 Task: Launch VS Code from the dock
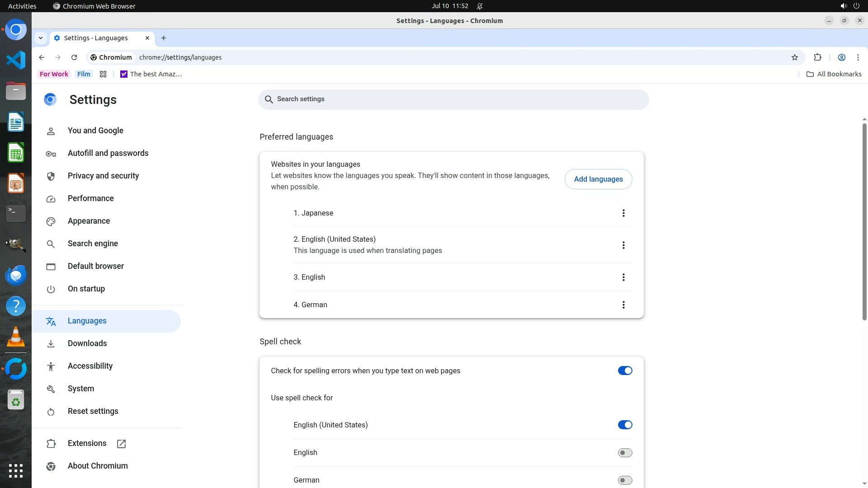(x=16, y=60)
